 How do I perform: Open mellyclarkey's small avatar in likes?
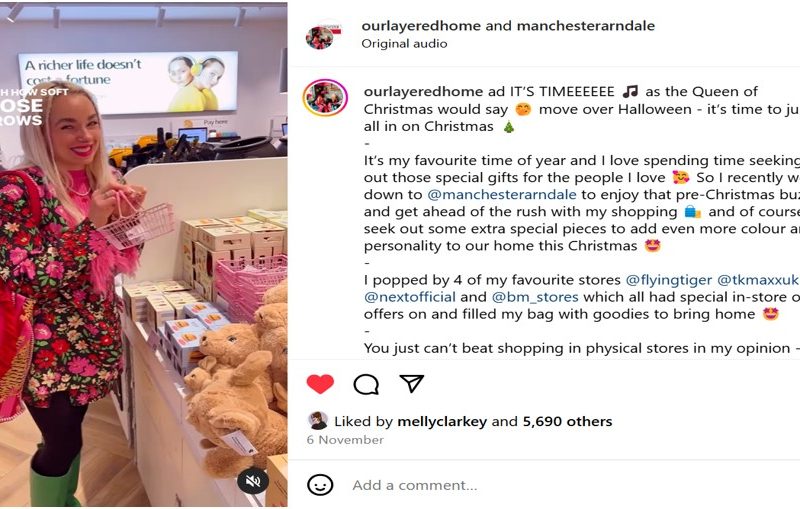318,421
